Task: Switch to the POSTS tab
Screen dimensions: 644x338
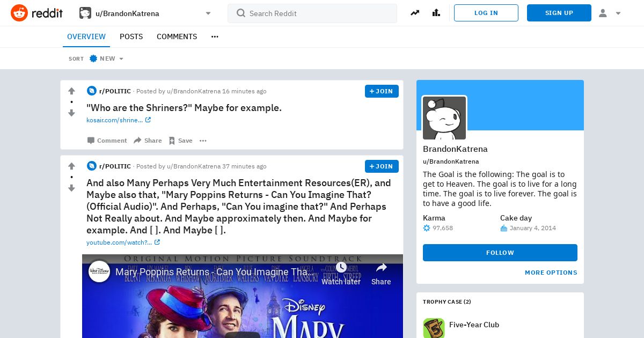Action: 131,36
